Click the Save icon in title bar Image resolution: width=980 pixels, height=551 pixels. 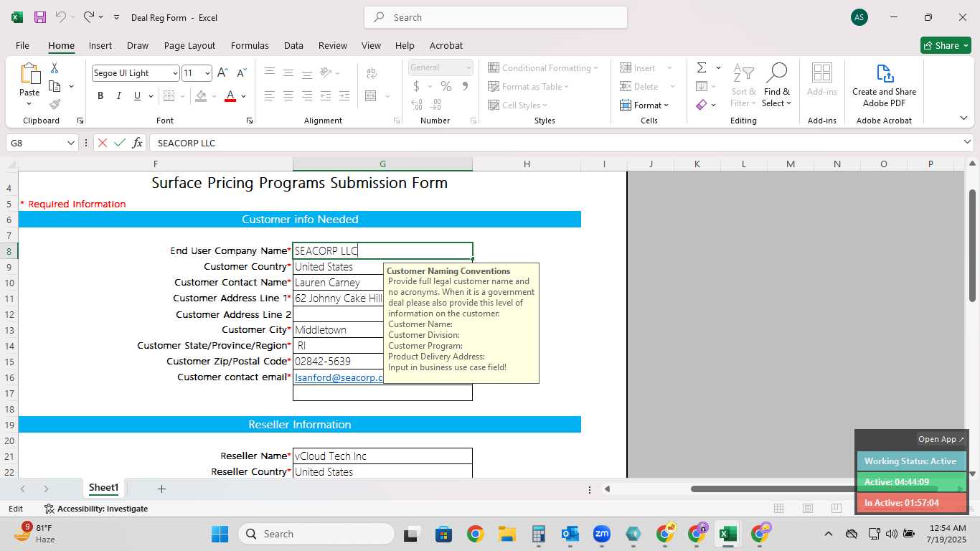(40, 17)
